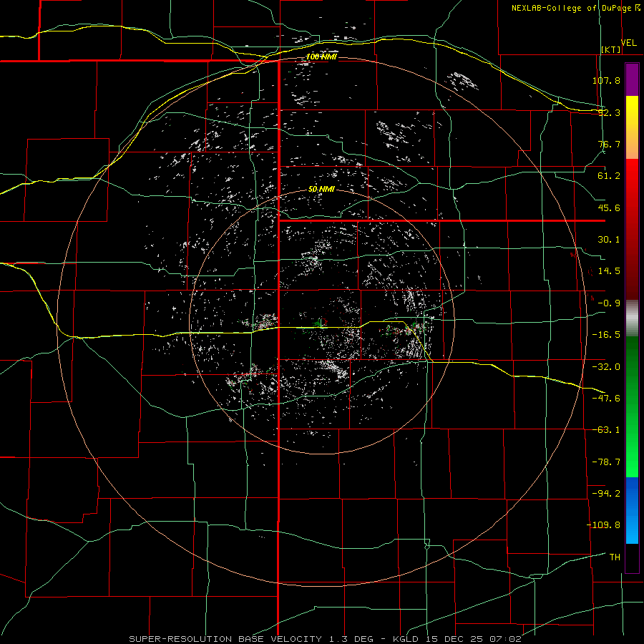Click the [KT] units label
Viewport: 644px width, 644px height.
pyautogui.click(x=611, y=49)
